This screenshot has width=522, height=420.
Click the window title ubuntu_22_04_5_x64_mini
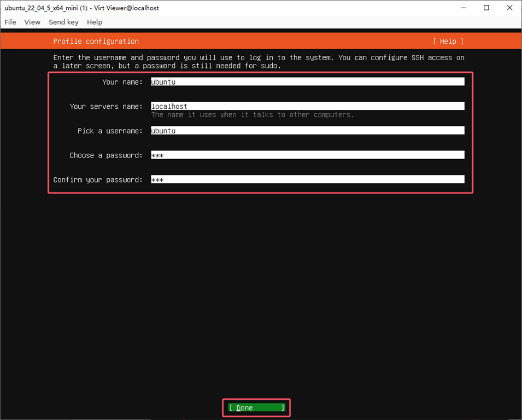(x=81, y=8)
